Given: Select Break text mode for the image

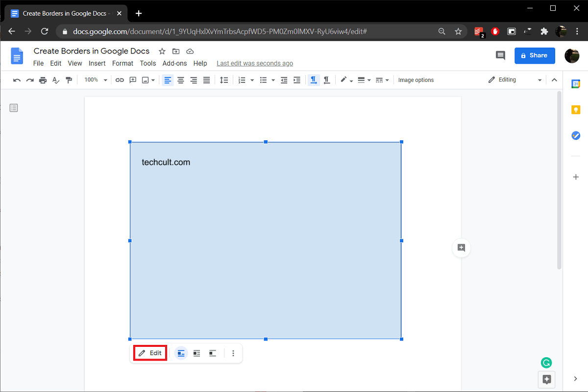Looking at the screenshot, I should pyautogui.click(x=212, y=353).
